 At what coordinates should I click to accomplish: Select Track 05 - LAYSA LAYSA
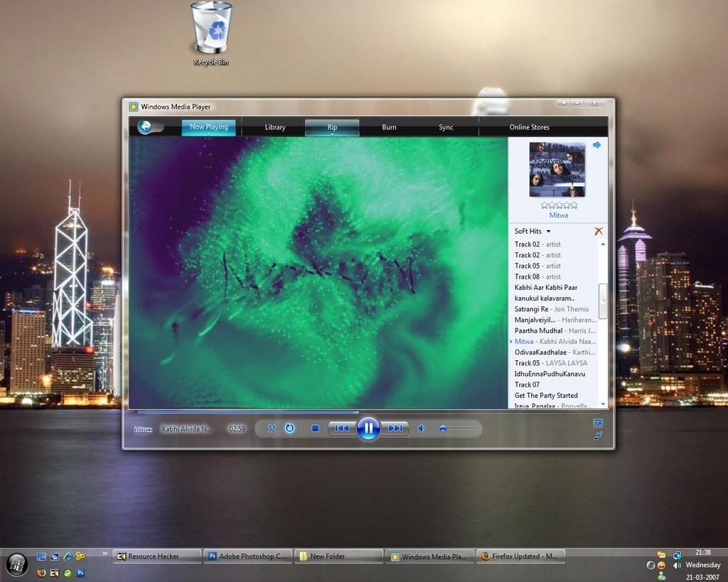click(x=551, y=363)
